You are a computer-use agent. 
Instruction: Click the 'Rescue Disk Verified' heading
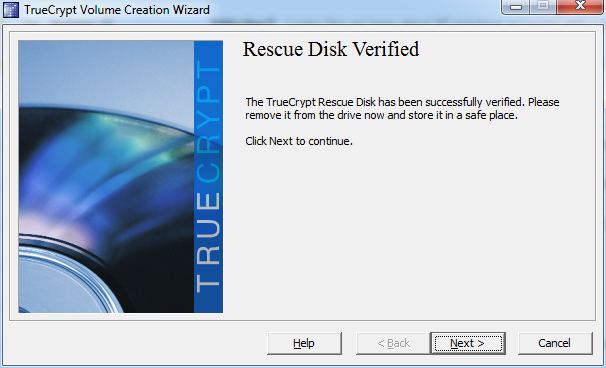pos(331,49)
